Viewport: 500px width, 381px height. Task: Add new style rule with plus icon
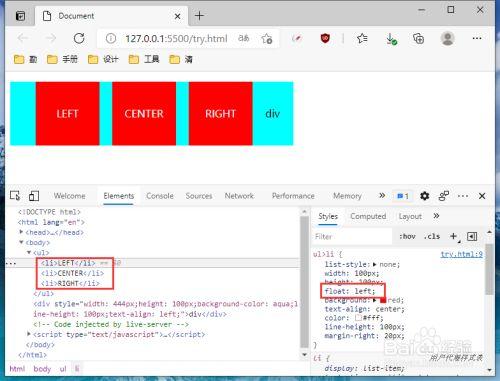point(454,236)
